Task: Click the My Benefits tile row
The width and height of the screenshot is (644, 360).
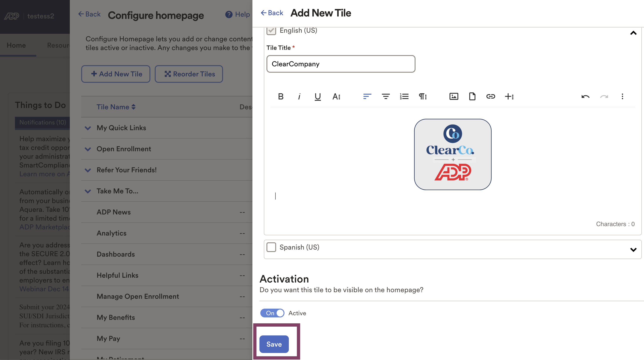Action: coord(167,317)
